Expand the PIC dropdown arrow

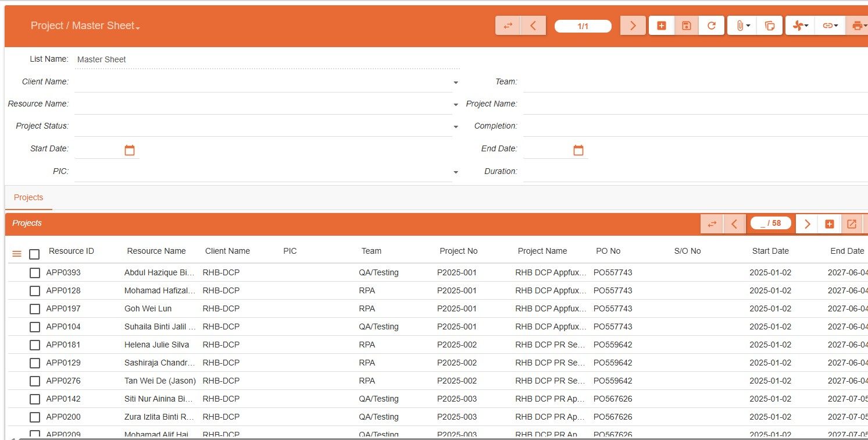[456, 172]
